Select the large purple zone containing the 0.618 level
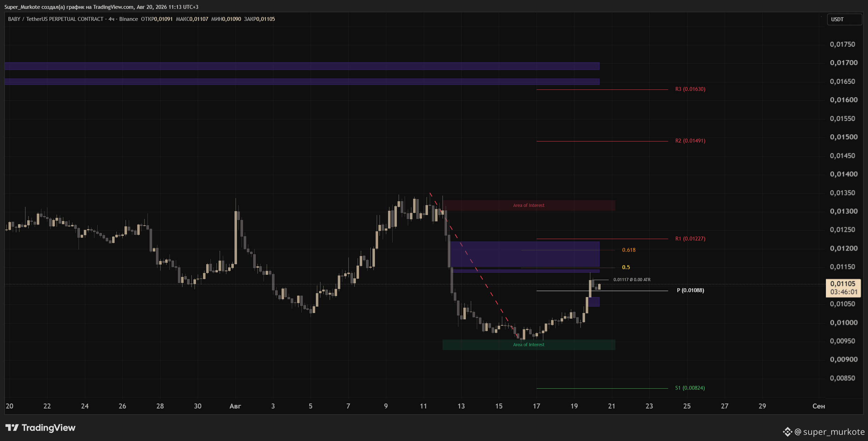868x441 pixels. tap(525, 254)
